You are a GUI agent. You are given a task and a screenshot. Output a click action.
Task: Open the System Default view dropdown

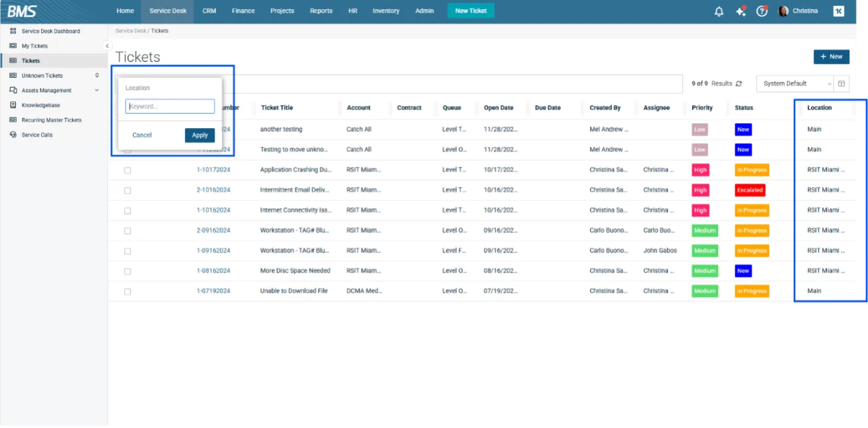pyautogui.click(x=796, y=84)
